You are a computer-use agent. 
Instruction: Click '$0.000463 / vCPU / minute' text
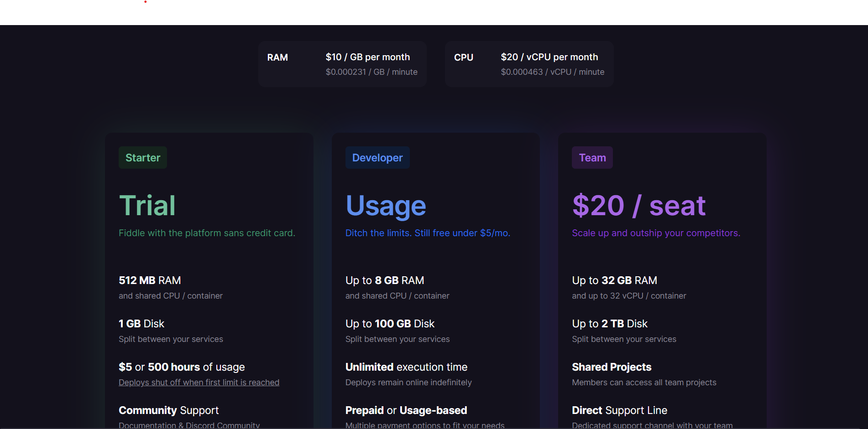[x=553, y=72]
